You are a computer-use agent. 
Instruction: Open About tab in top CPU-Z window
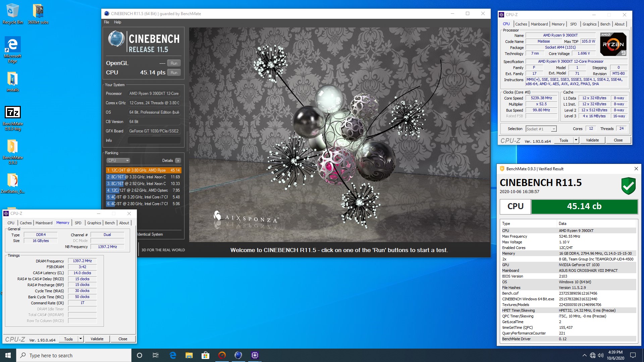coord(620,24)
